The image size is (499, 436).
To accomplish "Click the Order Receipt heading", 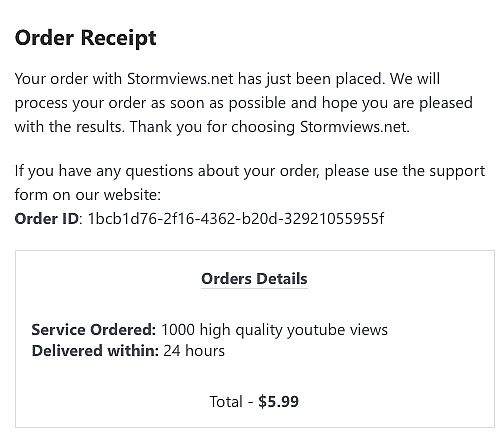I will point(85,38).
